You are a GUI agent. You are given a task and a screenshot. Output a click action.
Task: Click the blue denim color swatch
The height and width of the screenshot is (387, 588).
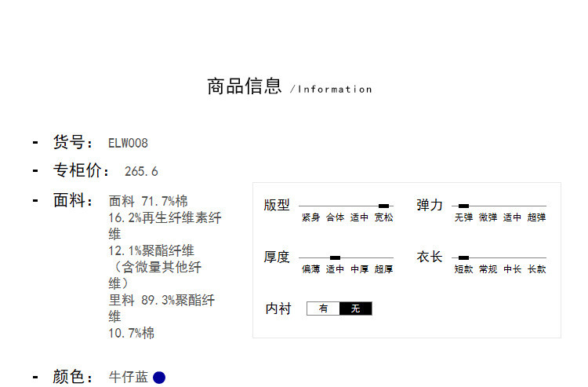coord(159,378)
